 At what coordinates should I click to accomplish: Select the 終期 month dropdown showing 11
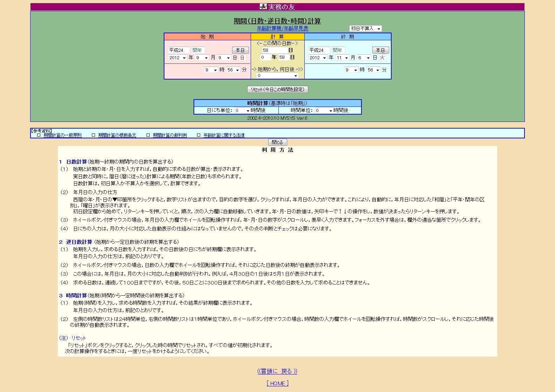coord(342,58)
